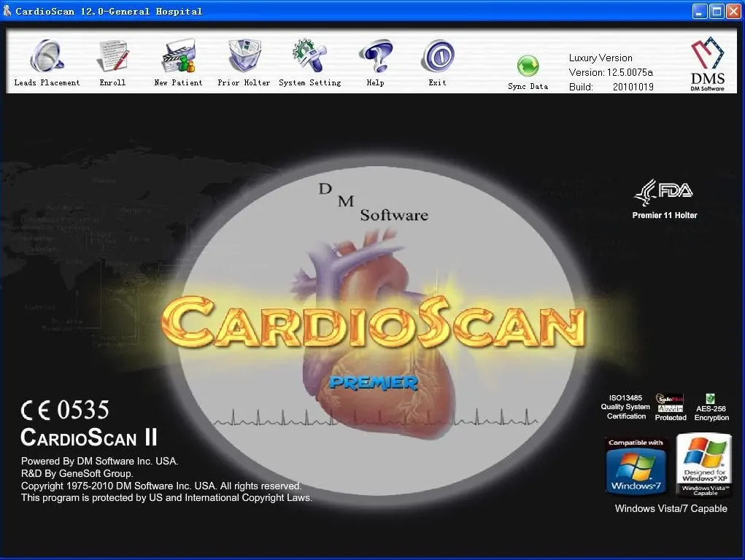This screenshot has width=745, height=560.
Task: Click the CE 0535 certification mark
Action: click(x=64, y=410)
